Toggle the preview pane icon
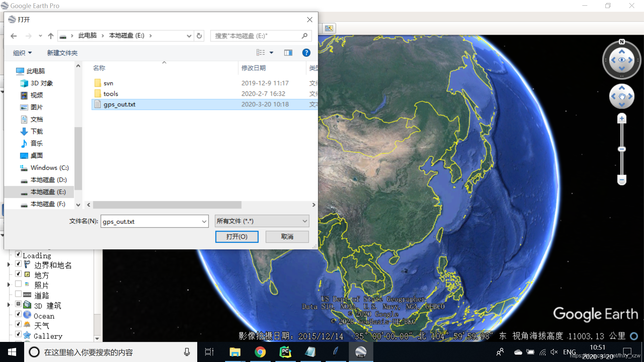 (x=288, y=53)
